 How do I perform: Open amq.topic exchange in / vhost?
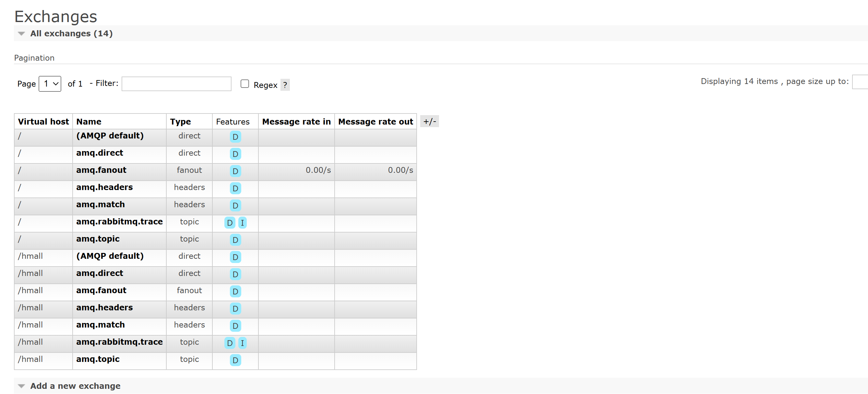(x=98, y=239)
